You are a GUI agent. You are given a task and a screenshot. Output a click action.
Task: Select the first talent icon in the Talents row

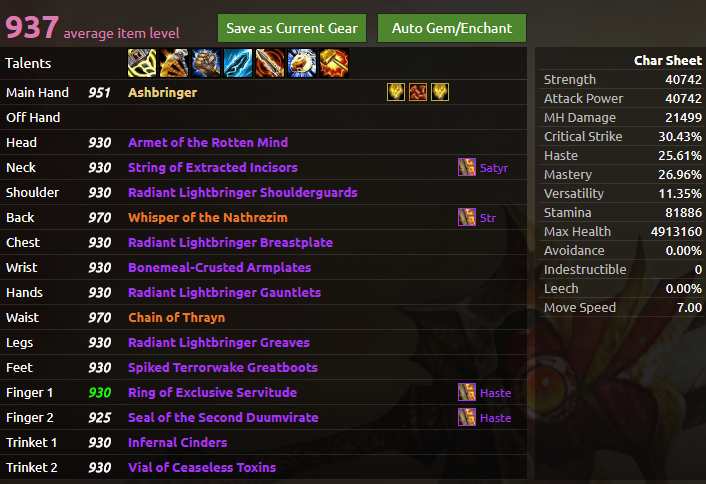(x=141, y=63)
